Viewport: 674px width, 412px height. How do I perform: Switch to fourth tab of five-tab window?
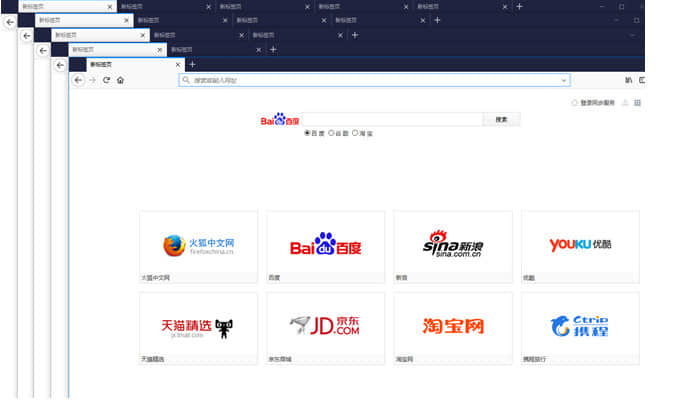[x=363, y=6]
